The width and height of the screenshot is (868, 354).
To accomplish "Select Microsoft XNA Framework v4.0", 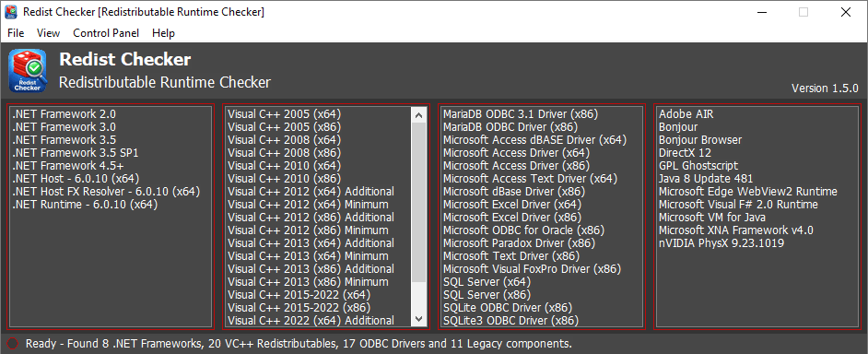I will [x=735, y=230].
